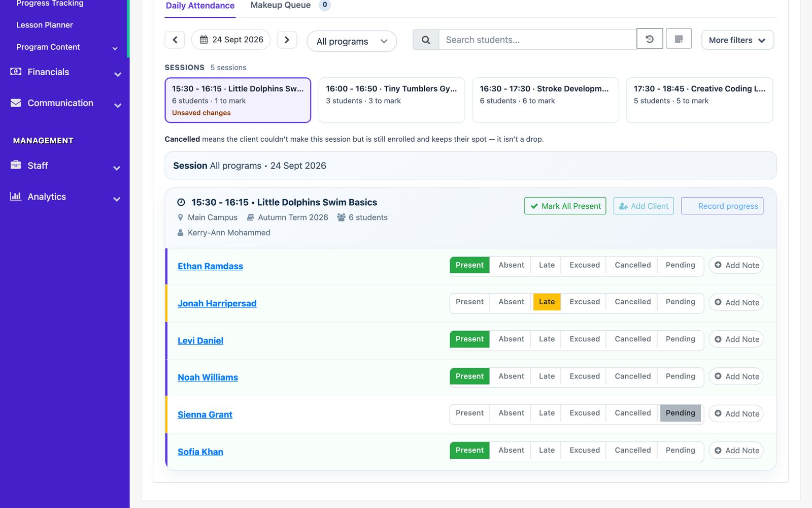Click the Search students input field

click(x=537, y=40)
